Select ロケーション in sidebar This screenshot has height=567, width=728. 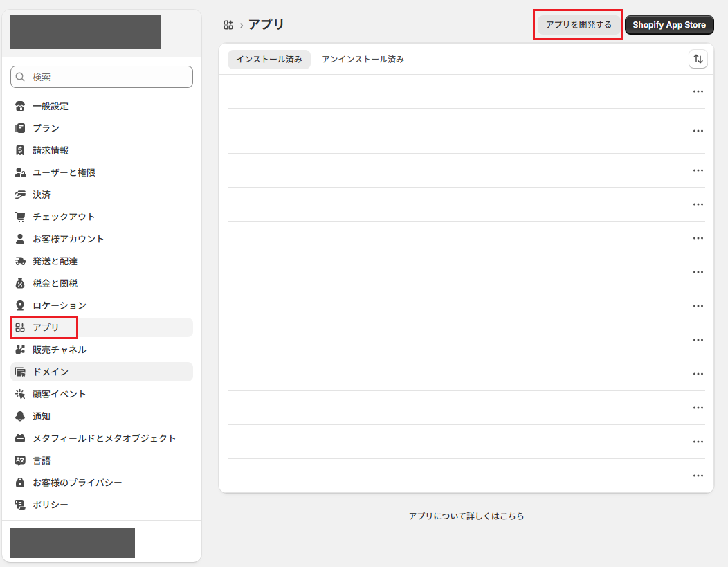[x=101, y=305]
